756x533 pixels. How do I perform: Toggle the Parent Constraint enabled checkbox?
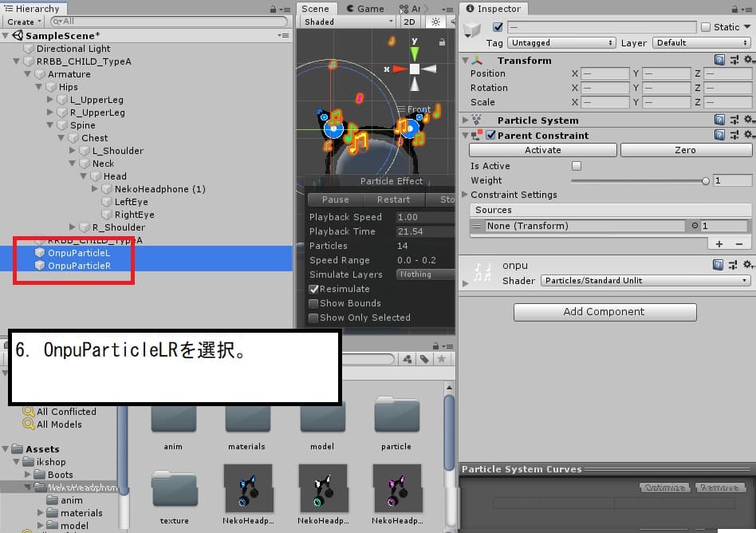[490, 135]
